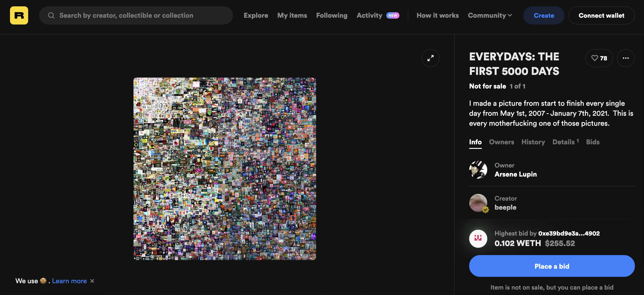Click Learn more cookie link
Screen dimensions: 644x295
[x=69, y=281]
